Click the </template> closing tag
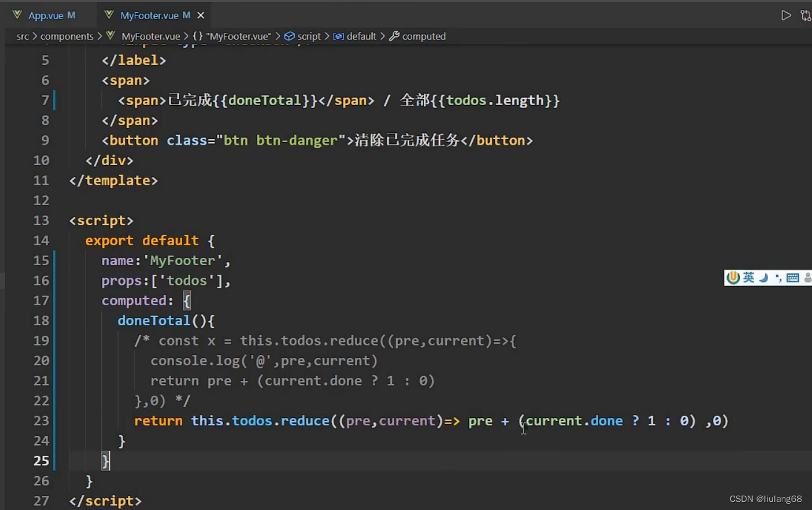 (x=114, y=181)
